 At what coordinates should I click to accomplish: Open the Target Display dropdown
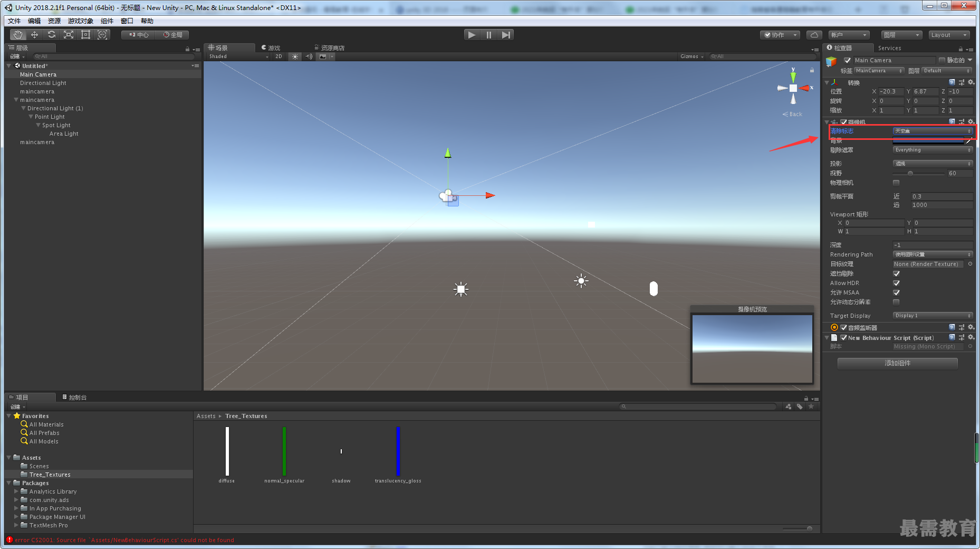point(933,316)
